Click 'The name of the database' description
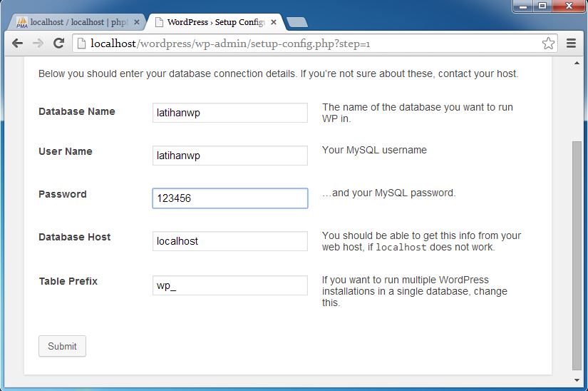Viewport: 588px width, 391px height. [418, 113]
